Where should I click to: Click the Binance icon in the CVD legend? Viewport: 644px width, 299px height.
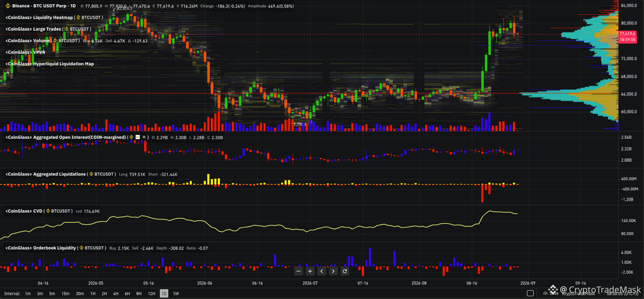(48, 211)
